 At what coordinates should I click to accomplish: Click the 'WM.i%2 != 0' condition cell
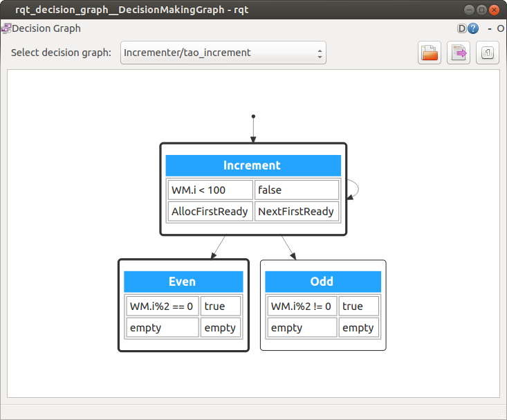coord(302,306)
